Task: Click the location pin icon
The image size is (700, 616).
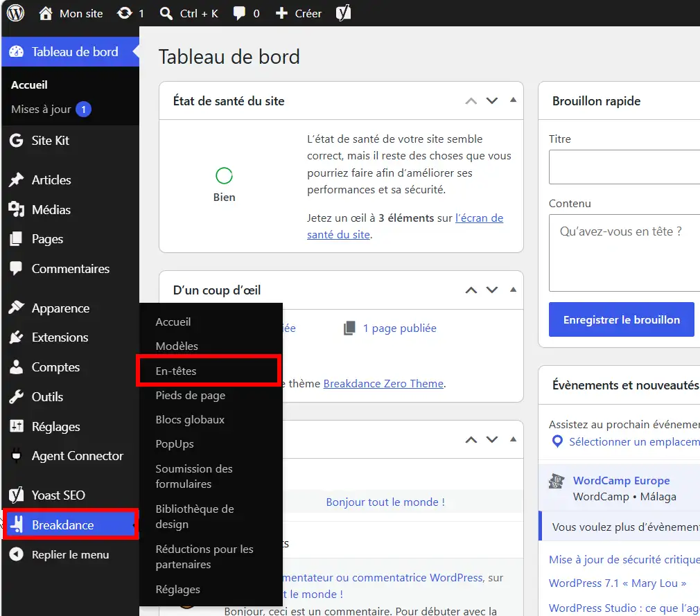Action: (x=557, y=441)
